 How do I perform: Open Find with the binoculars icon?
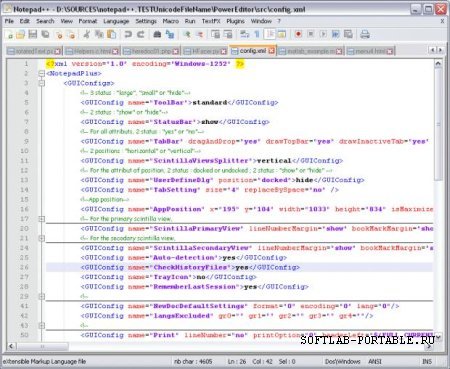click(157, 34)
